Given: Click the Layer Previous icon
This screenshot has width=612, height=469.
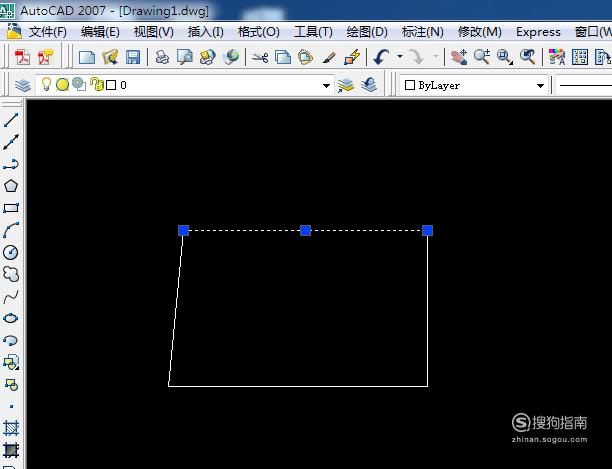Looking at the screenshot, I should tap(369, 85).
